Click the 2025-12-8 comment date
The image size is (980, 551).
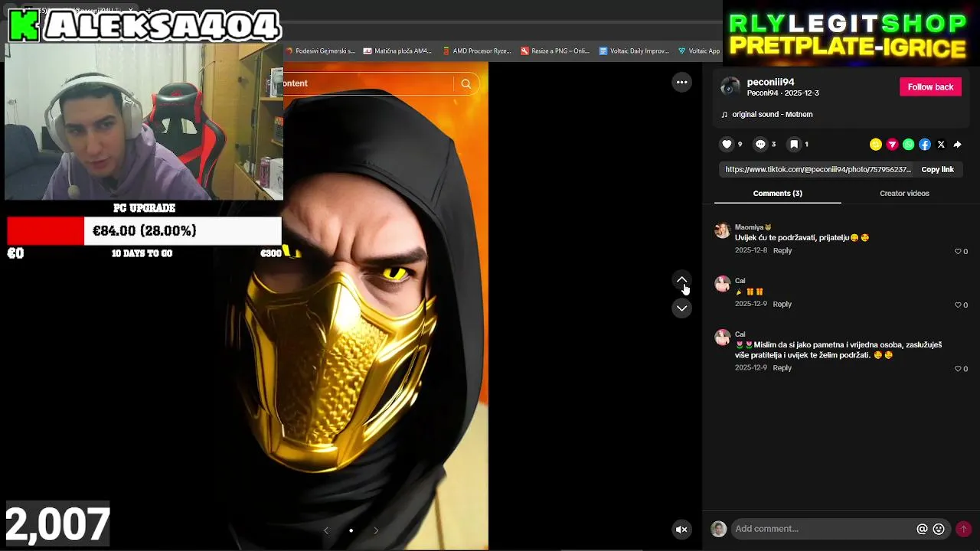coord(750,251)
